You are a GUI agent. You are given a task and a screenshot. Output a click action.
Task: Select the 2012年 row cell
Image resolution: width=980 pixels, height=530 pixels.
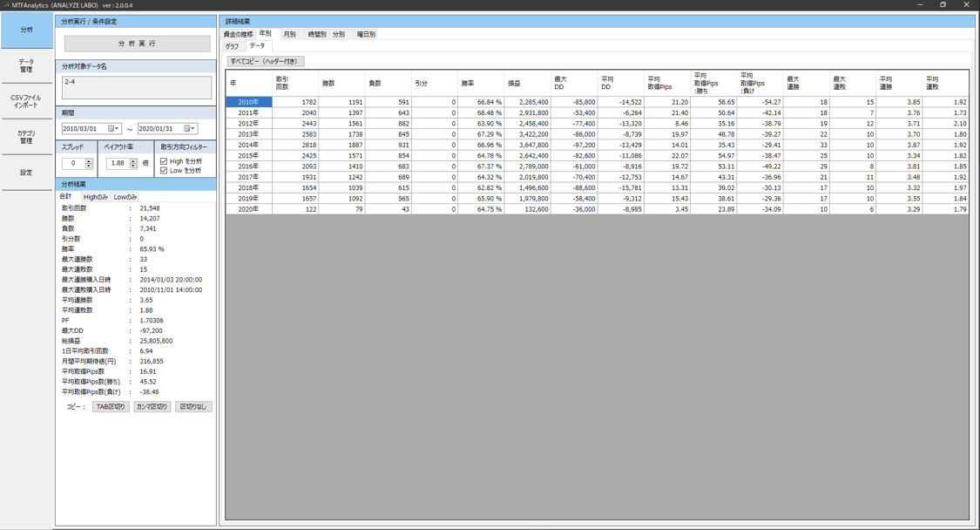pyautogui.click(x=249, y=123)
